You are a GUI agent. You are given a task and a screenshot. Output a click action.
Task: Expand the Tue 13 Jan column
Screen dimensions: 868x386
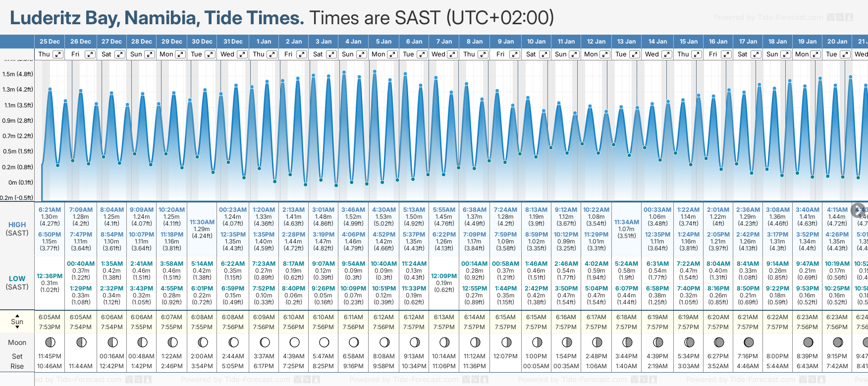(634, 54)
